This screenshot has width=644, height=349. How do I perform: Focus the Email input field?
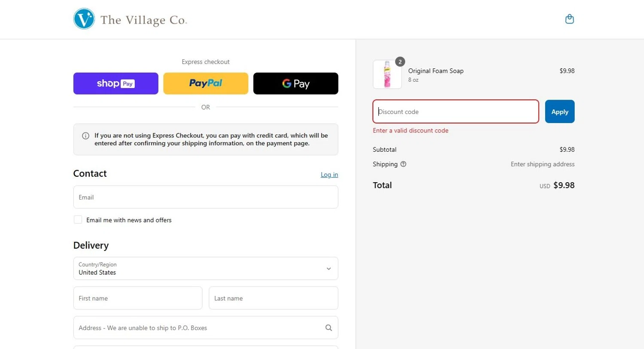206,197
